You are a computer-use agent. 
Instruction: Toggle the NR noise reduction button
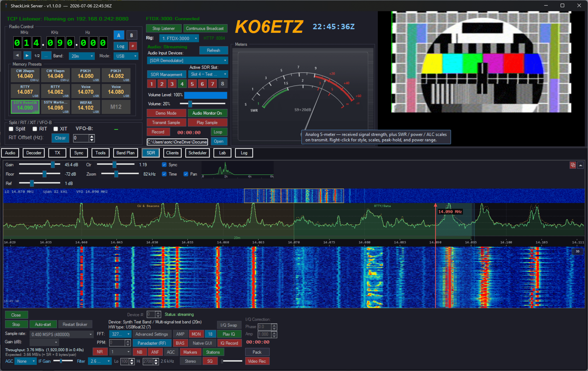pos(100,352)
